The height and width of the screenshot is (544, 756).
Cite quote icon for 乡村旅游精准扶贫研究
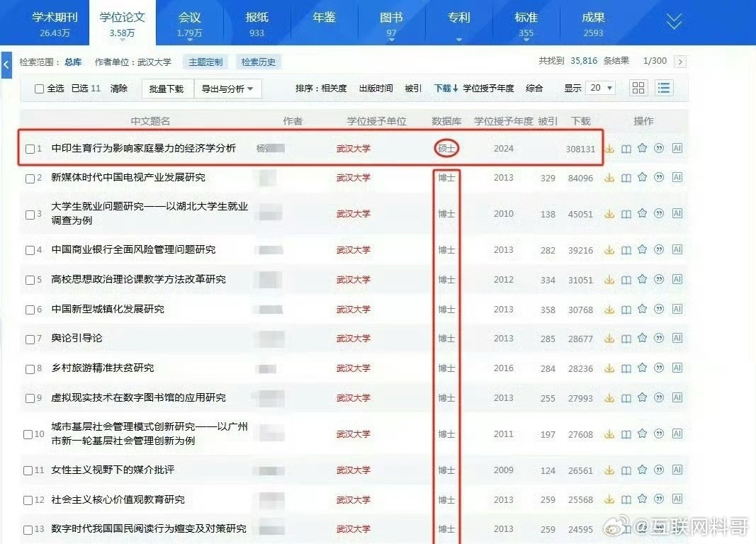click(659, 368)
